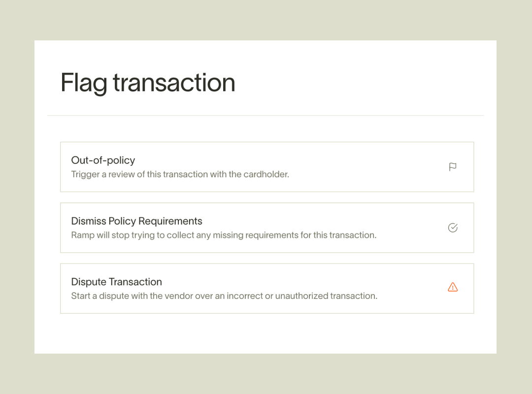Click the orange warning triangle icon
Screen dimensions: 532x394
(453, 287)
